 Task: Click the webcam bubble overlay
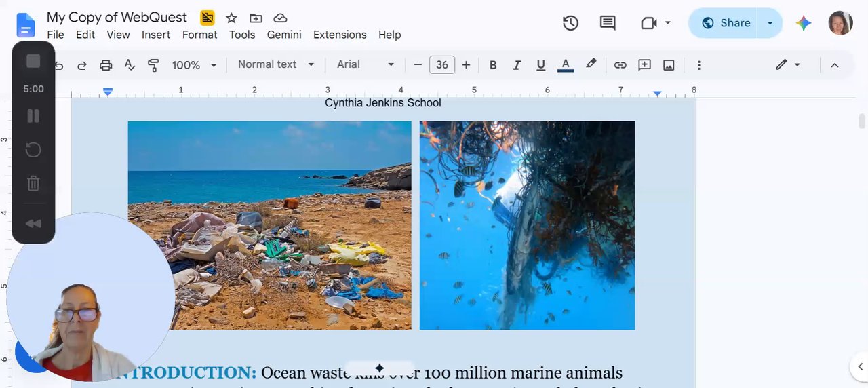[91, 297]
